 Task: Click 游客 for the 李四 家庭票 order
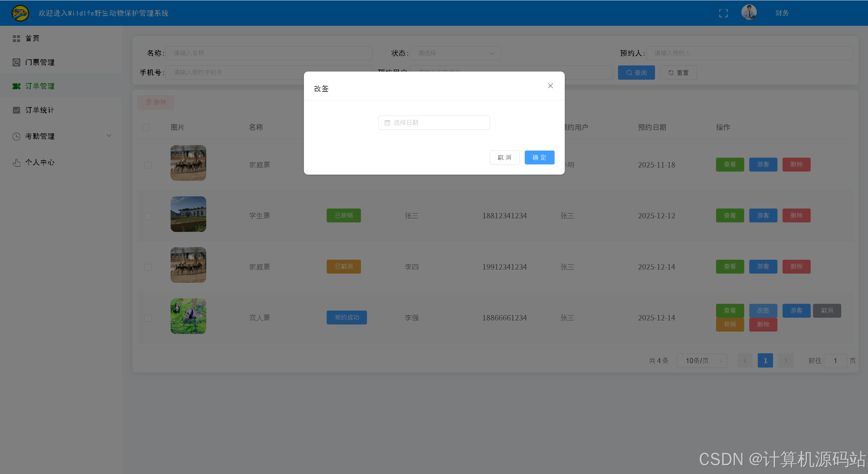pos(763,266)
